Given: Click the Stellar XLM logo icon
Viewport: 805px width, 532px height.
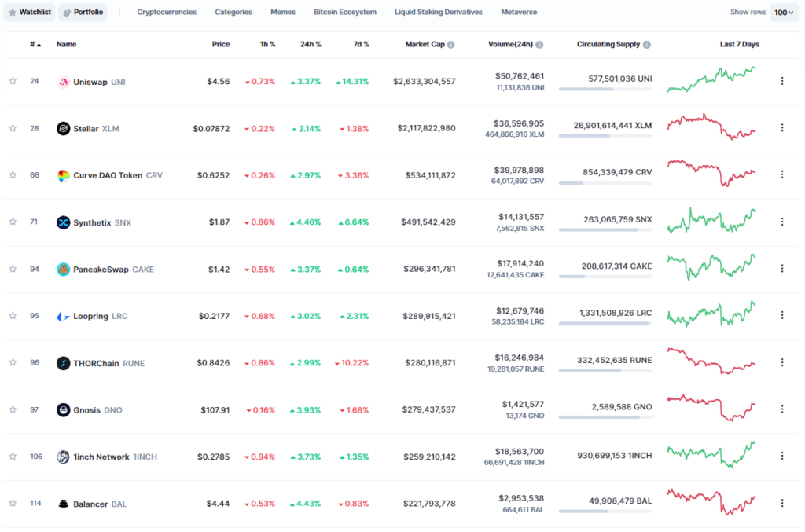Looking at the screenshot, I should [x=63, y=128].
